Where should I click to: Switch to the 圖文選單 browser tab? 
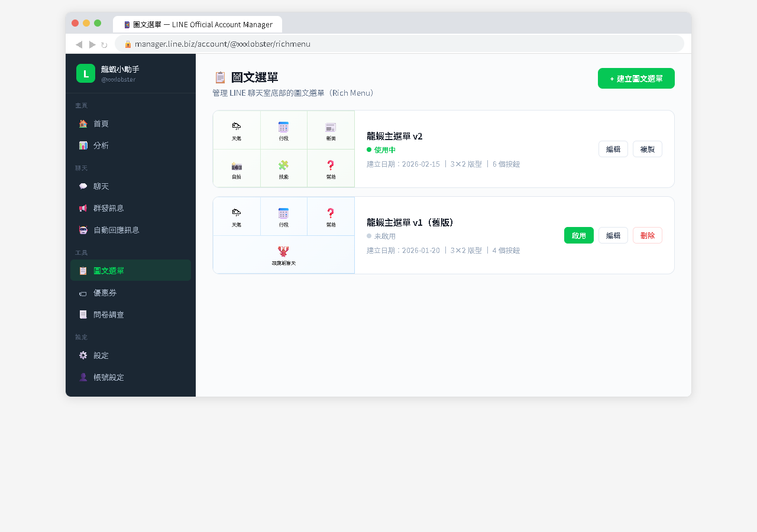coord(197,24)
